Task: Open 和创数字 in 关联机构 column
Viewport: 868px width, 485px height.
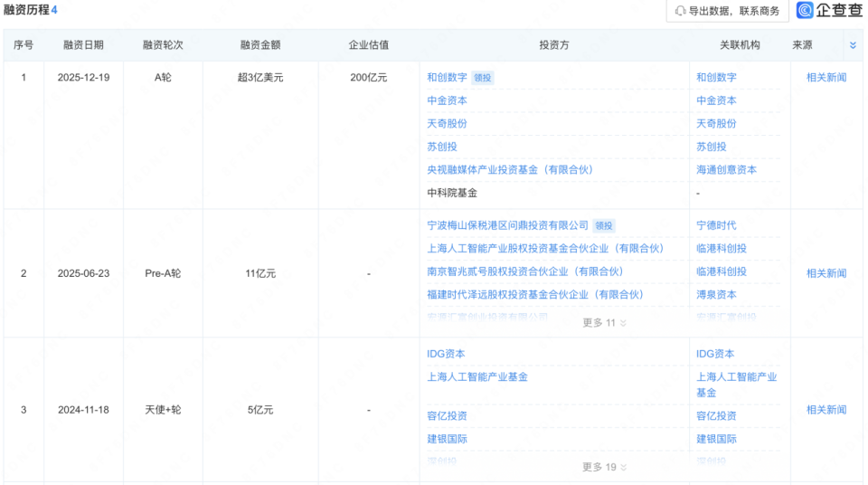Action: pos(716,78)
